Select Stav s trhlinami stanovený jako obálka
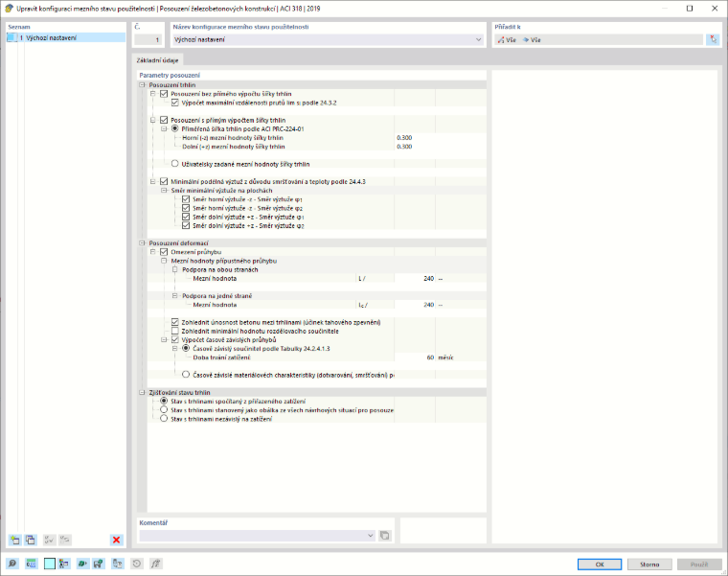 [164, 409]
